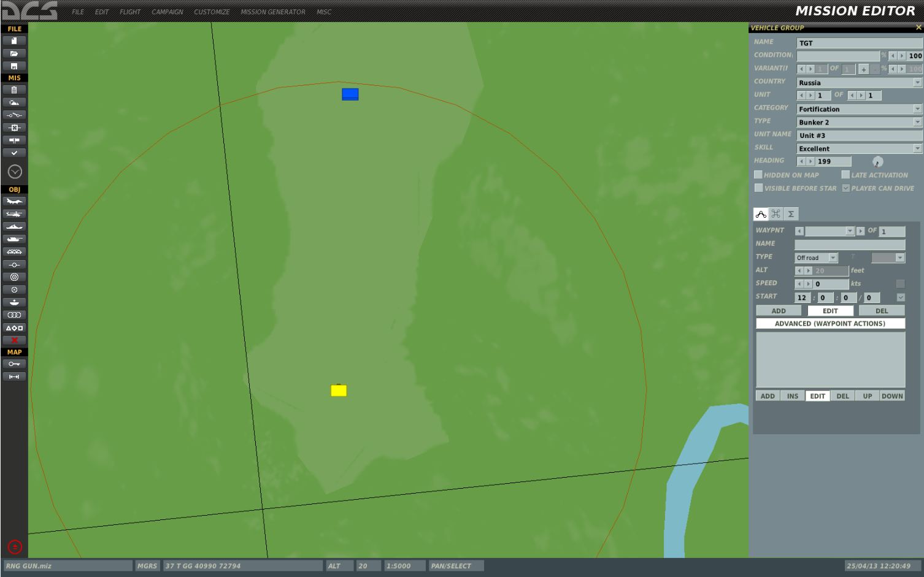924x577 pixels.
Task: Increase the heading value with right arrow
Action: point(810,161)
